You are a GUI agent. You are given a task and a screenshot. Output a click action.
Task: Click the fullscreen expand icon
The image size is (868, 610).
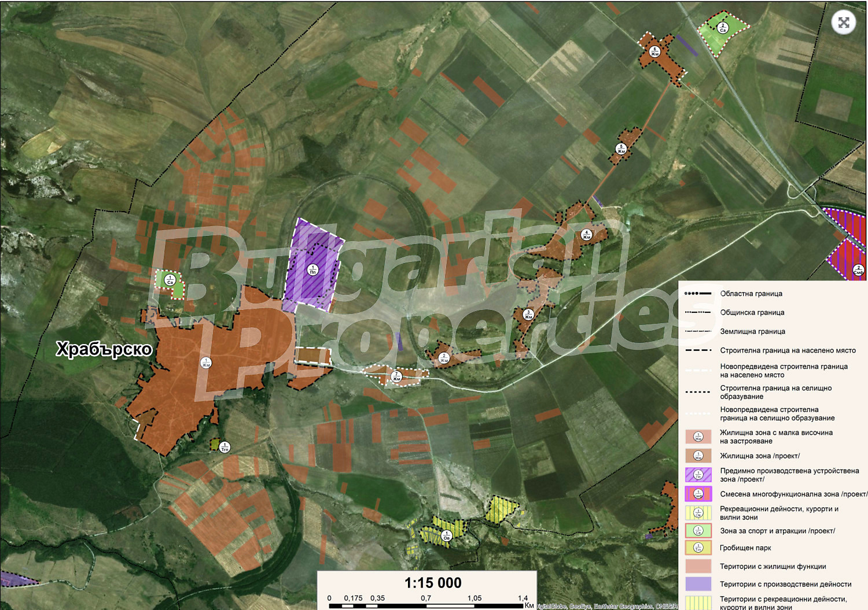[x=844, y=23]
